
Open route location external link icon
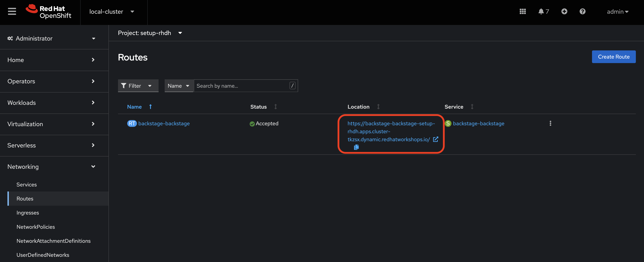(x=436, y=139)
